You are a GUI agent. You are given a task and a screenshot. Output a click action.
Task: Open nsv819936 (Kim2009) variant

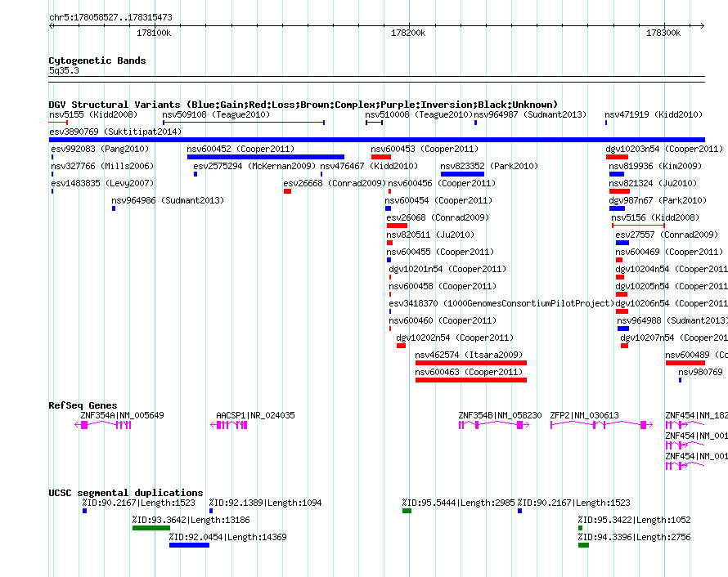click(x=655, y=166)
